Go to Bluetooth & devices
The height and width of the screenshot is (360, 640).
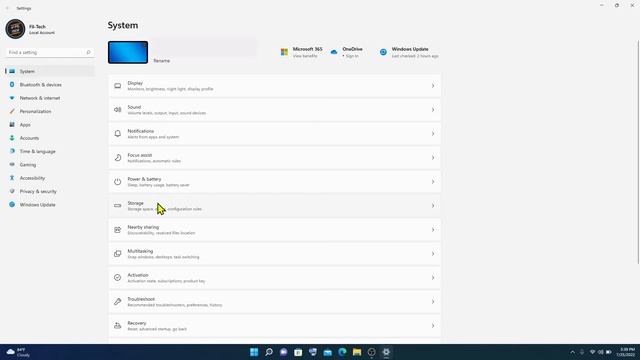pyautogui.click(x=50, y=84)
